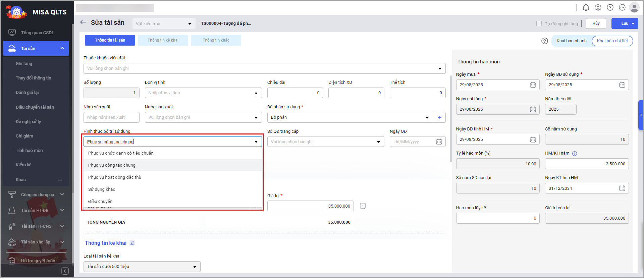Select Phục vụ hoạt động đặc thù option

(x=115, y=177)
